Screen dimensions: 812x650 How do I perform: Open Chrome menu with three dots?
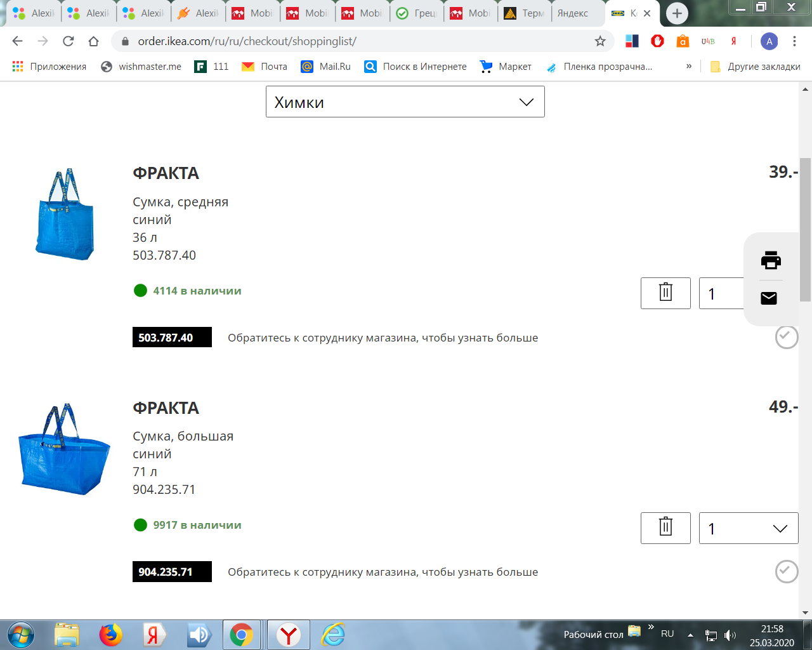[794, 41]
